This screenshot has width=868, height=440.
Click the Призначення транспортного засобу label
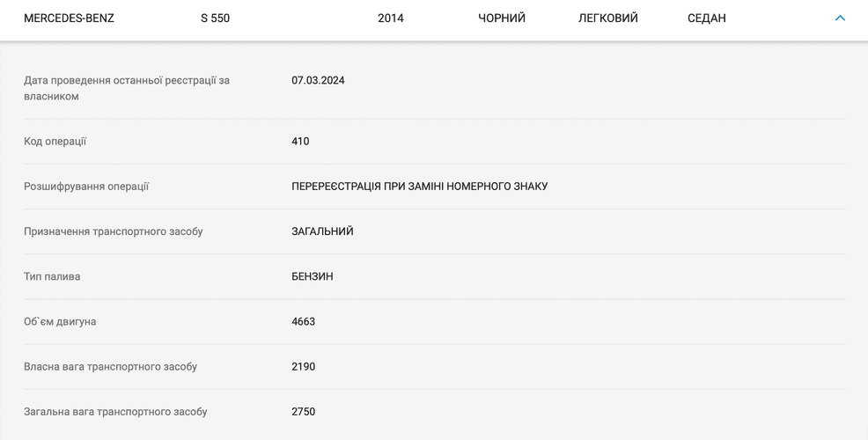pos(113,231)
